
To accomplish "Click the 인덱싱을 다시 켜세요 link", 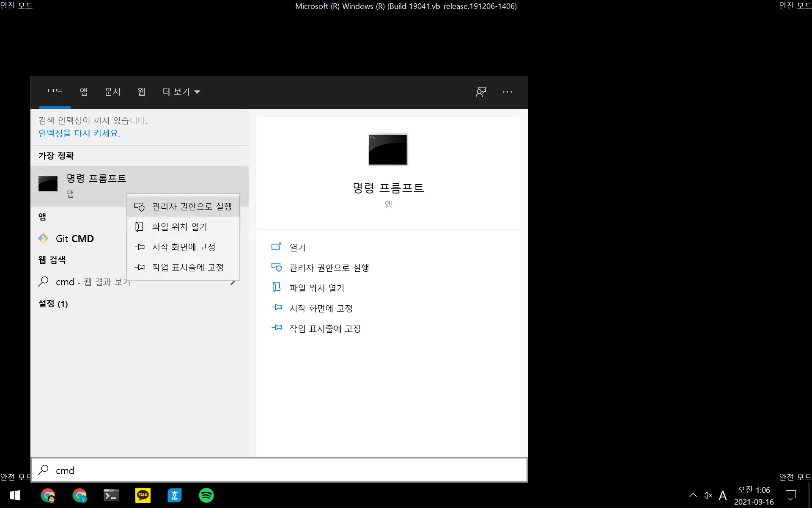I will 79,133.
